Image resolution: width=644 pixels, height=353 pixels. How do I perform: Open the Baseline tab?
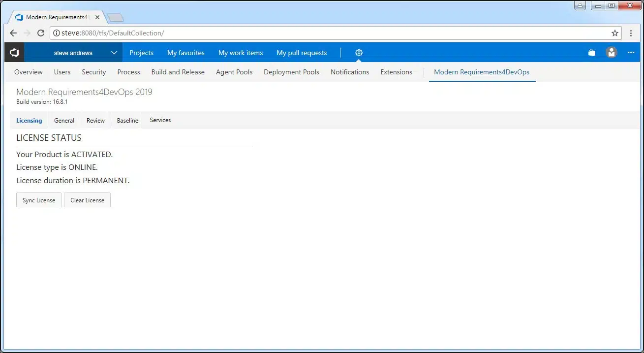pos(127,121)
